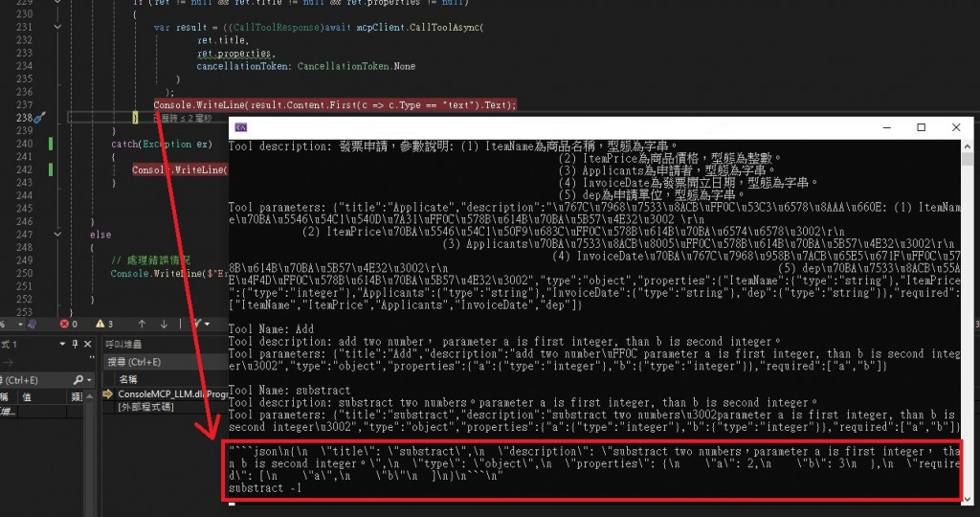Close the console output window
Viewport: 980px width, 517px height.
coord(956,127)
